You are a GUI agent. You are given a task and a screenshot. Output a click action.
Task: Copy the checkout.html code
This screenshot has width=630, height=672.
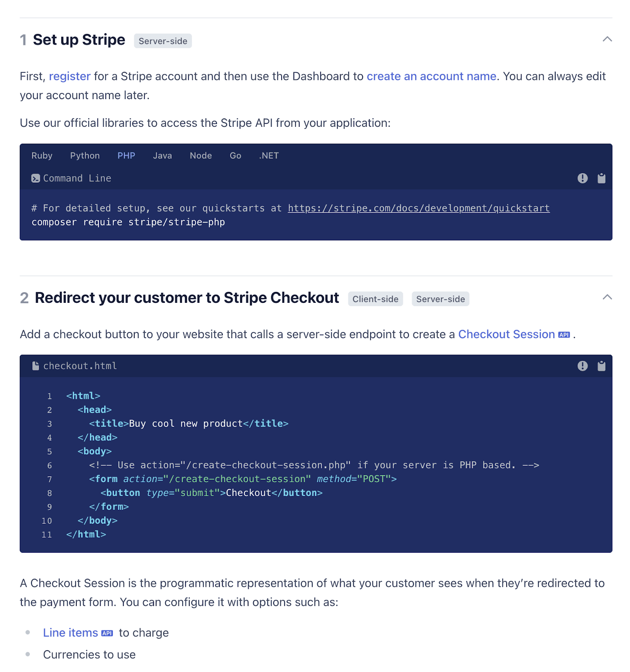point(601,366)
